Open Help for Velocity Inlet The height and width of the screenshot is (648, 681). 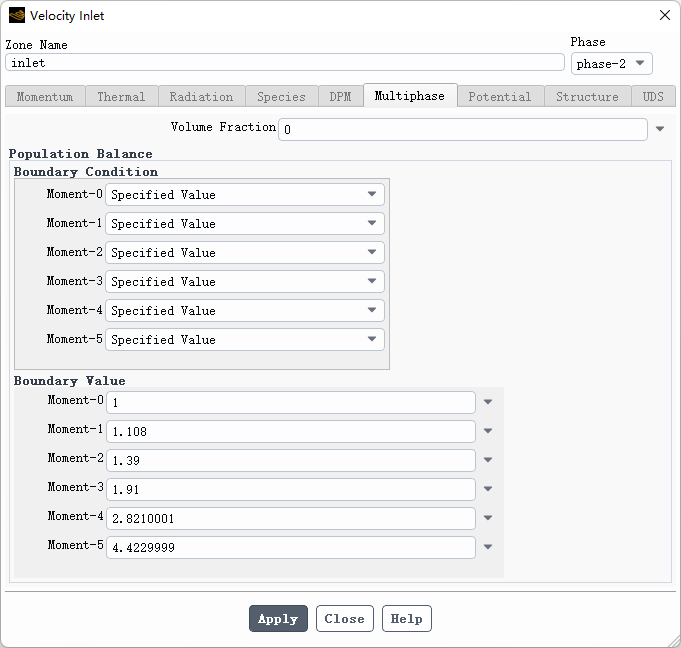pyautogui.click(x=407, y=618)
